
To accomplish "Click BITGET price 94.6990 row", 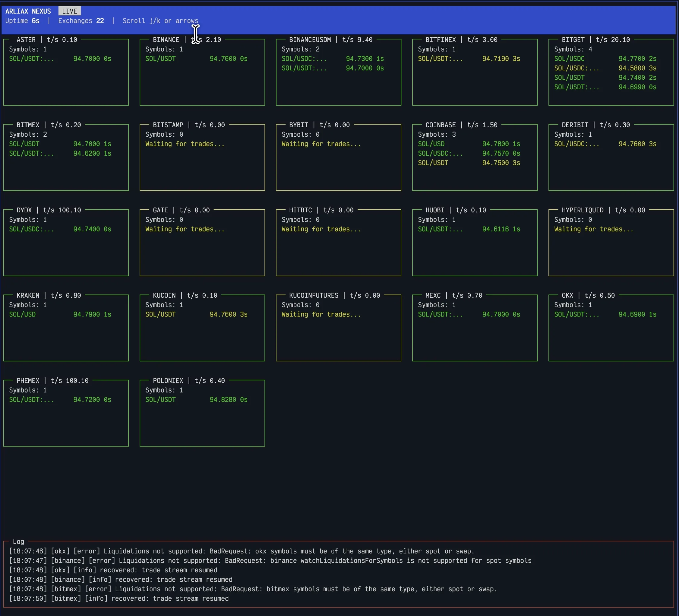I will click(605, 87).
